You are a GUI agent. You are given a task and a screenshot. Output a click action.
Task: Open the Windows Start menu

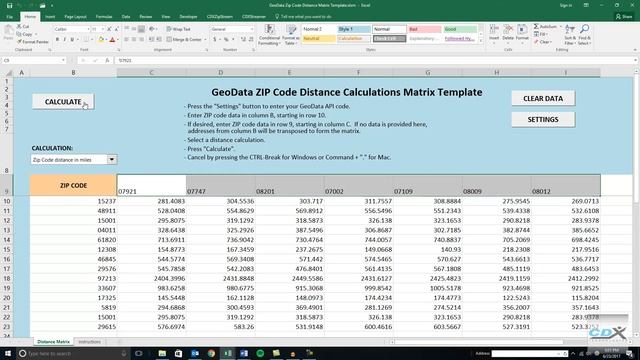(8, 353)
